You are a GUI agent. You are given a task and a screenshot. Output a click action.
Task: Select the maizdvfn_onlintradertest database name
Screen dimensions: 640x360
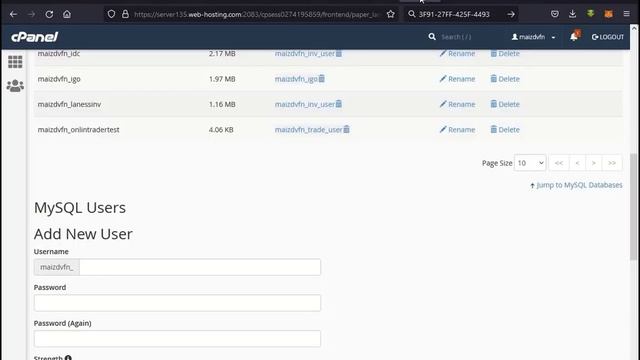tap(78, 129)
